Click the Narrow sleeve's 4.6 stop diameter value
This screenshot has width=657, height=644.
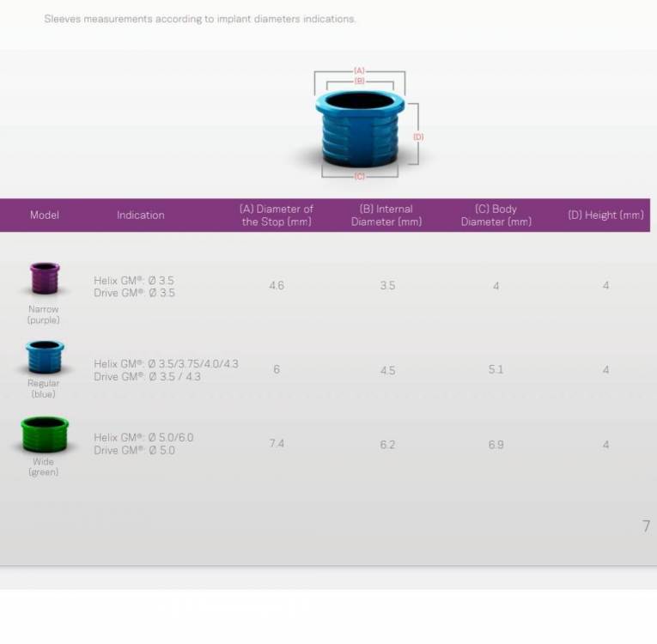[x=277, y=285]
